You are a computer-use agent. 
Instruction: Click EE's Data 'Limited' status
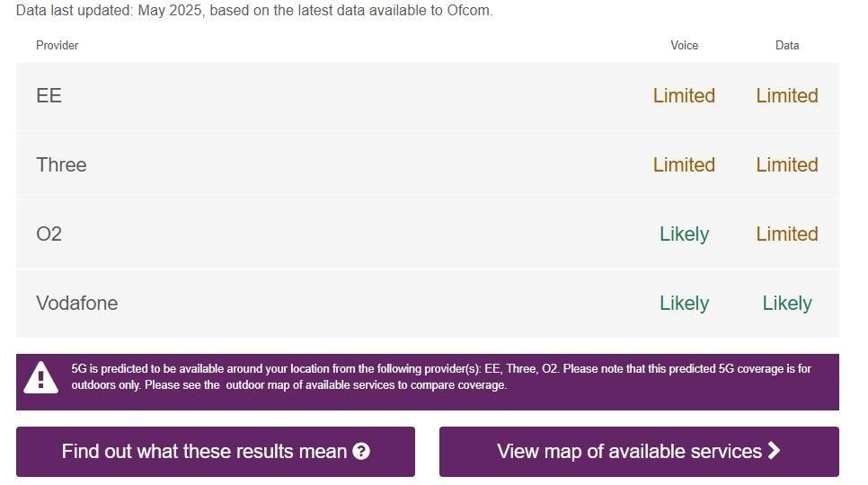(x=787, y=96)
